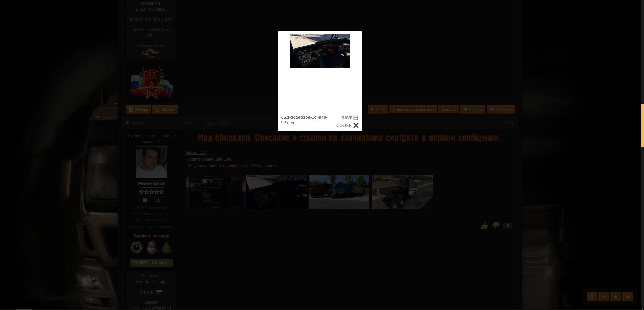Click the add friend icon under snwa stars

click(158, 200)
